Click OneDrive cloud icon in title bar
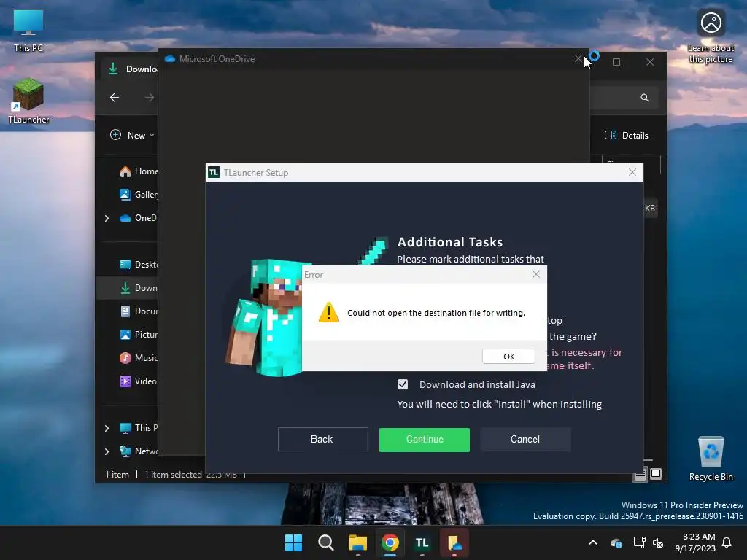This screenshot has height=560, width=747. point(169,58)
